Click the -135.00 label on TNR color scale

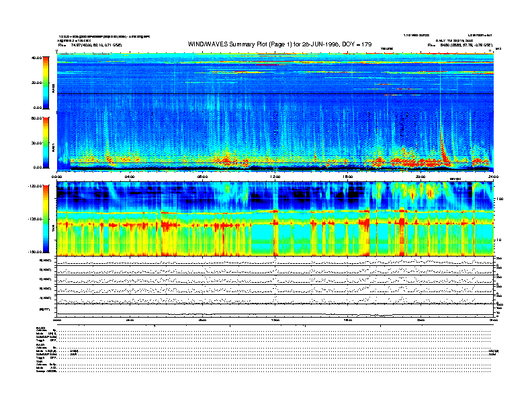35,219
